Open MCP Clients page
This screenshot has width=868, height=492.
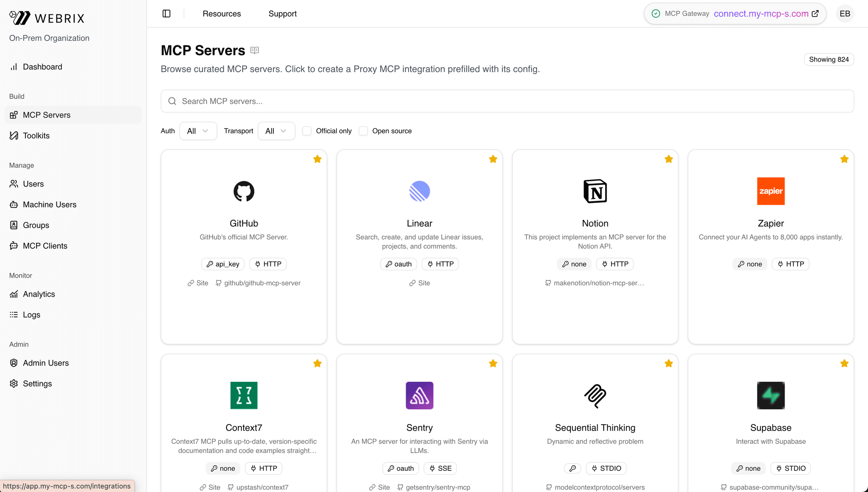click(x=45, y=245)
